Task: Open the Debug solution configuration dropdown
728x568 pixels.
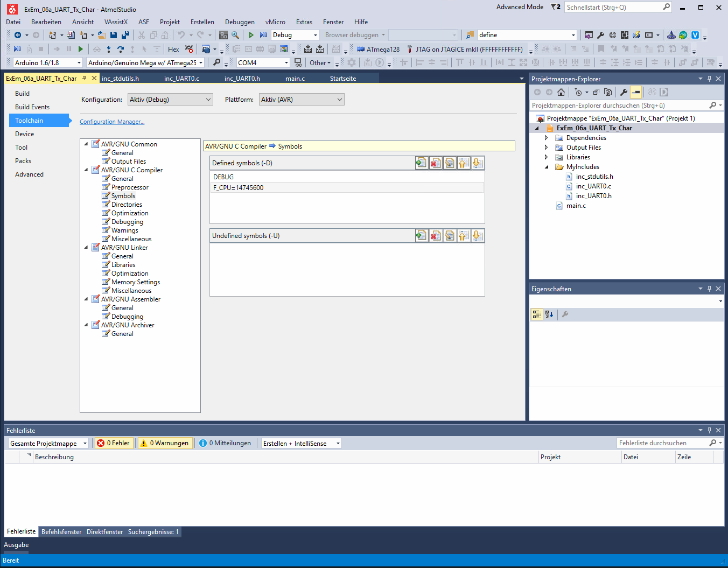Action: [295, 35]
